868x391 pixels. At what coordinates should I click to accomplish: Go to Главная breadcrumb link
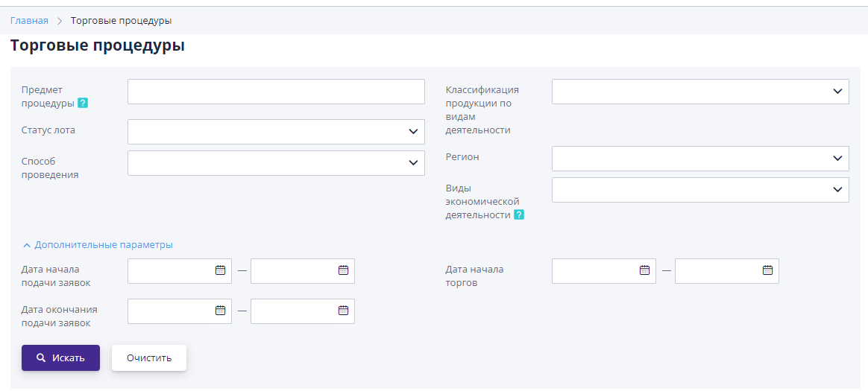29,21
